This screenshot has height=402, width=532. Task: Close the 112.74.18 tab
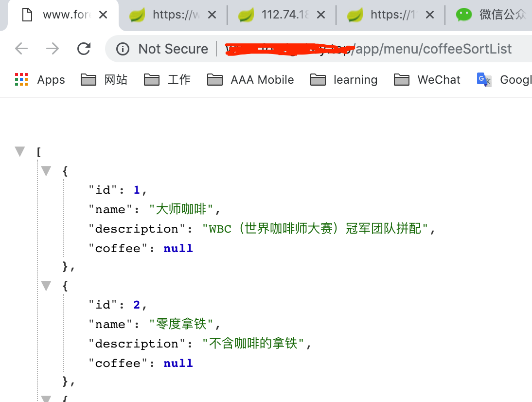tap(321, 15)
